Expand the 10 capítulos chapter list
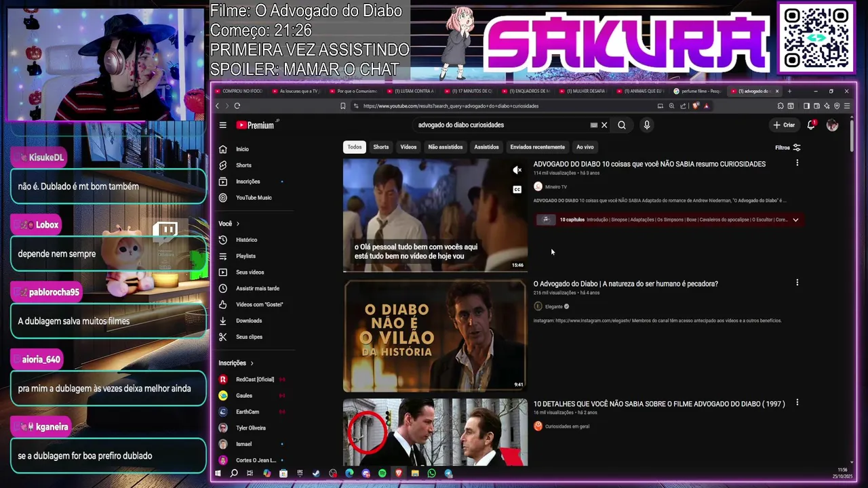 (795, 220)
